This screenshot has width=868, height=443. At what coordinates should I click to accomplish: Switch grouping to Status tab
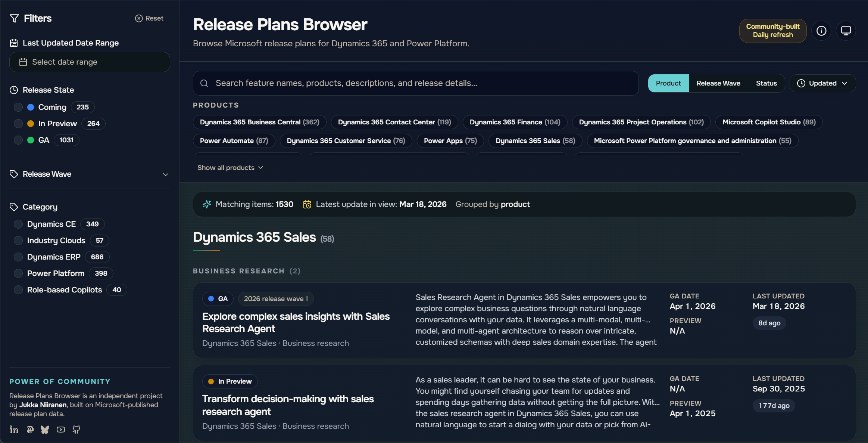tap(766, 83)
